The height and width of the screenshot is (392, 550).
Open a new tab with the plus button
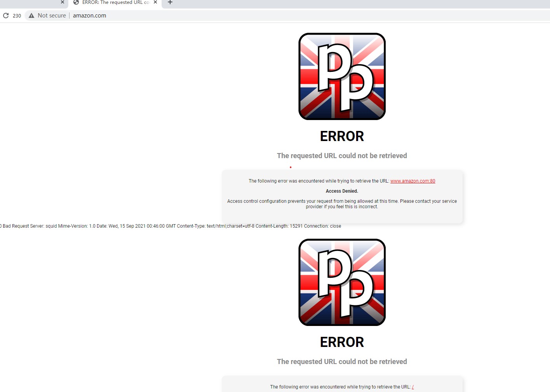(x=170, y=2)
